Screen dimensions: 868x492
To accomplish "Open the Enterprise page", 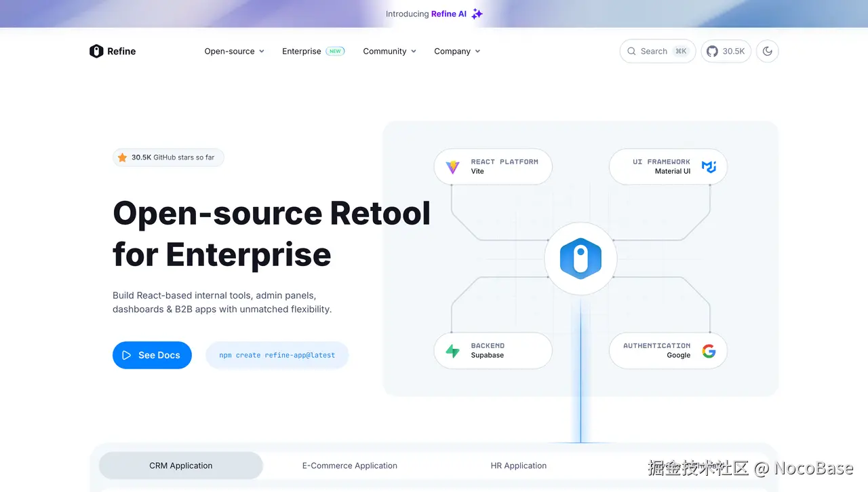I will tap(302, 51).
